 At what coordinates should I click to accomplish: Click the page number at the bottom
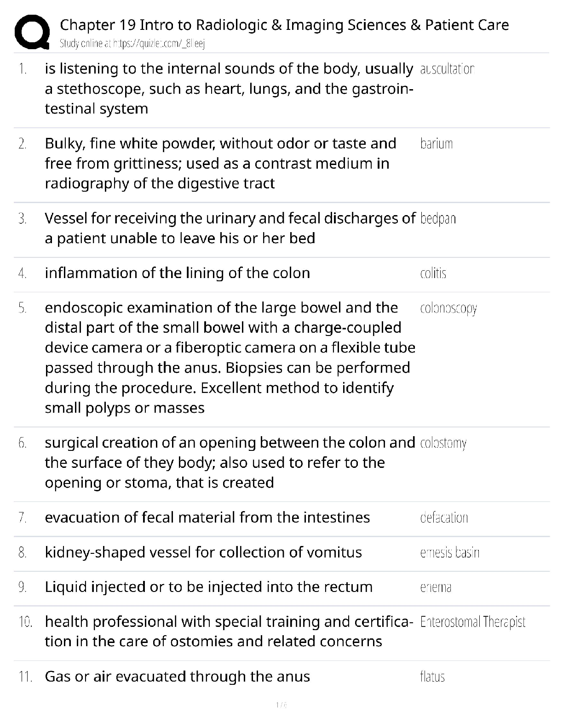[281, 705]
